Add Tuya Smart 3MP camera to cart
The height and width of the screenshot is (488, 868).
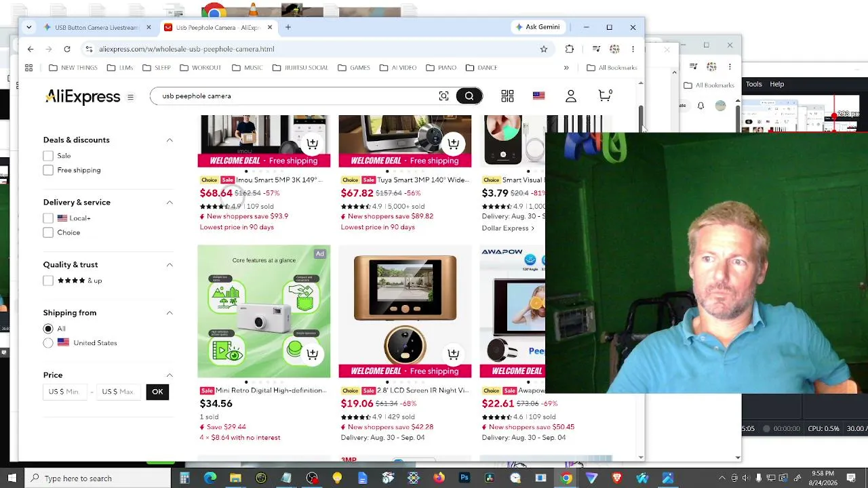tap(454, 144)
